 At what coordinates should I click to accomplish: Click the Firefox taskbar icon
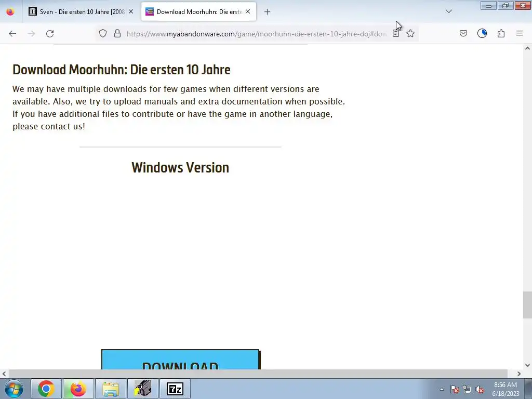tap(78, 389)
